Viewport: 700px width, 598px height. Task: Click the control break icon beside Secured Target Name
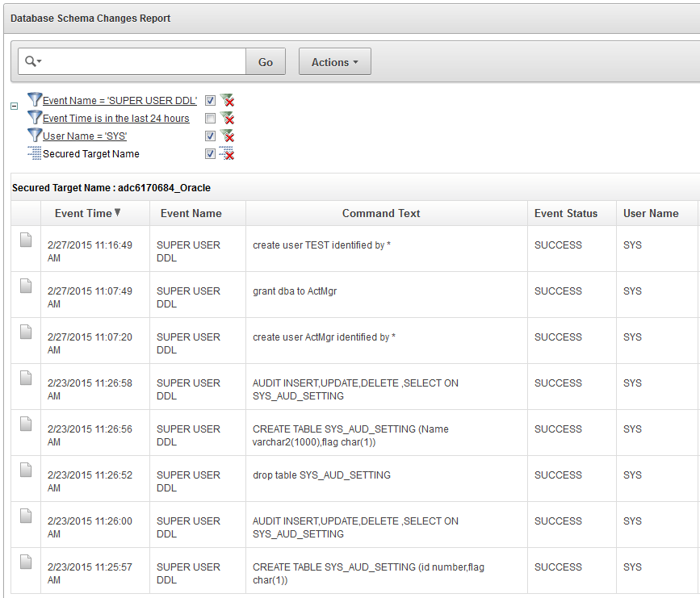coord(34,153)
